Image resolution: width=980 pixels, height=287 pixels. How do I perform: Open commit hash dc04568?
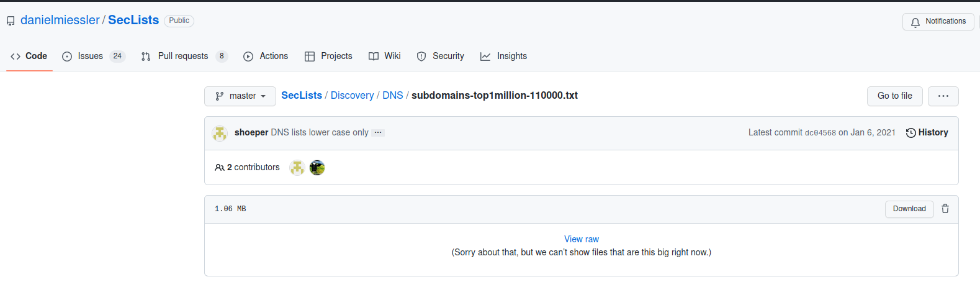coord(820,133)
